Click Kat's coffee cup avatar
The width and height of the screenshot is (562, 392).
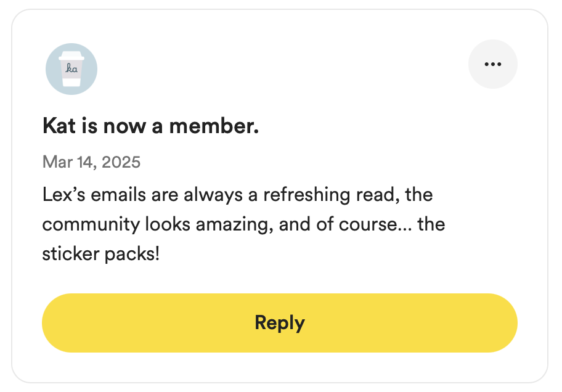pos(71,69)
